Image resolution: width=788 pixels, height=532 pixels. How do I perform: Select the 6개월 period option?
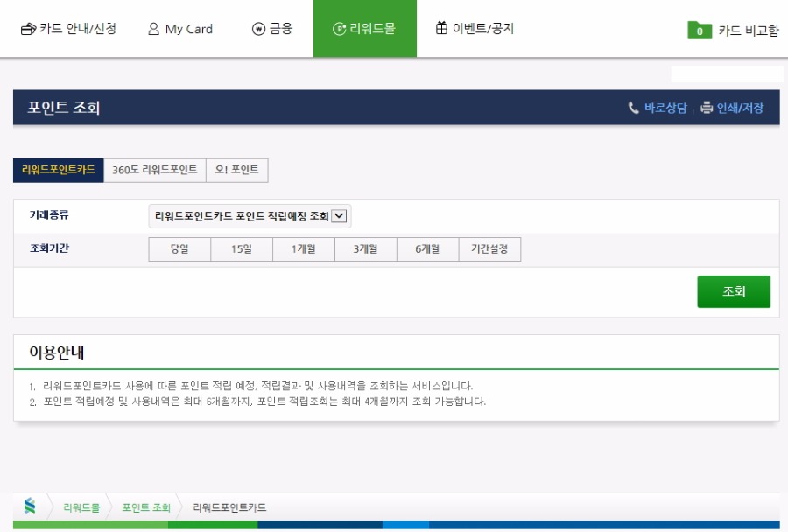pos(427,249)
